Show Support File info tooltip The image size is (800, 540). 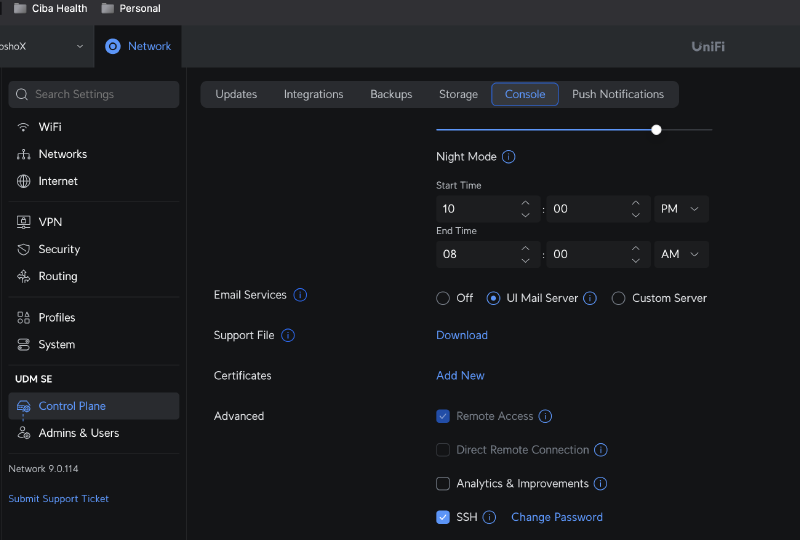coord(288,335)
